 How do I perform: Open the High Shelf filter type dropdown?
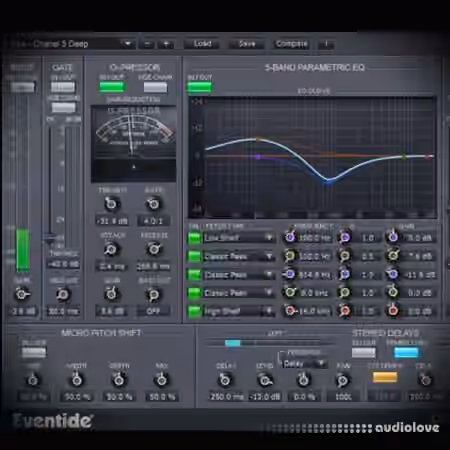tap(239, 311)
